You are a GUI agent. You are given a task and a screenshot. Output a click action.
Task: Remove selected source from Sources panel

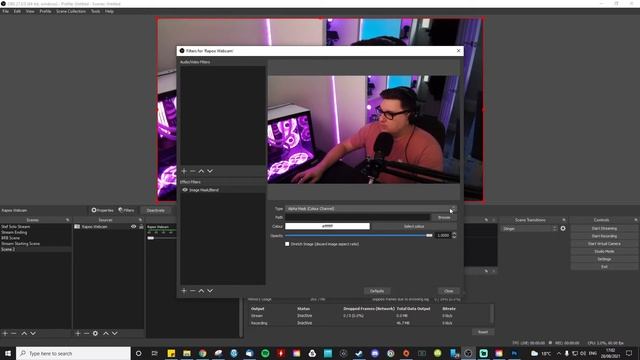tap(87, 333)
